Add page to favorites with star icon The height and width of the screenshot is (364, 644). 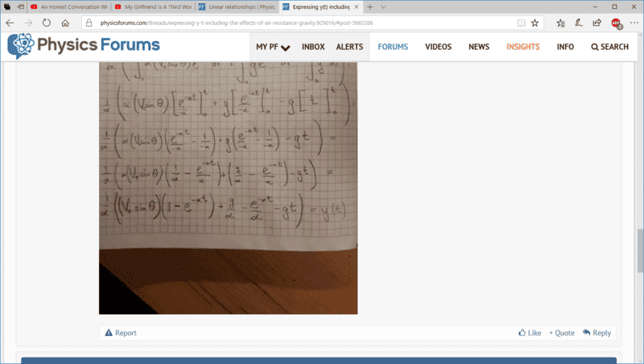(x=535, y=23)
